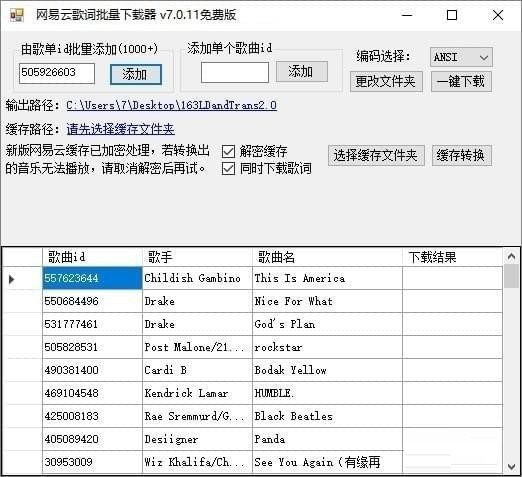
Task: Select the Bodak Yellow cell
Action: pyautogui.click(x=327, y=370)
